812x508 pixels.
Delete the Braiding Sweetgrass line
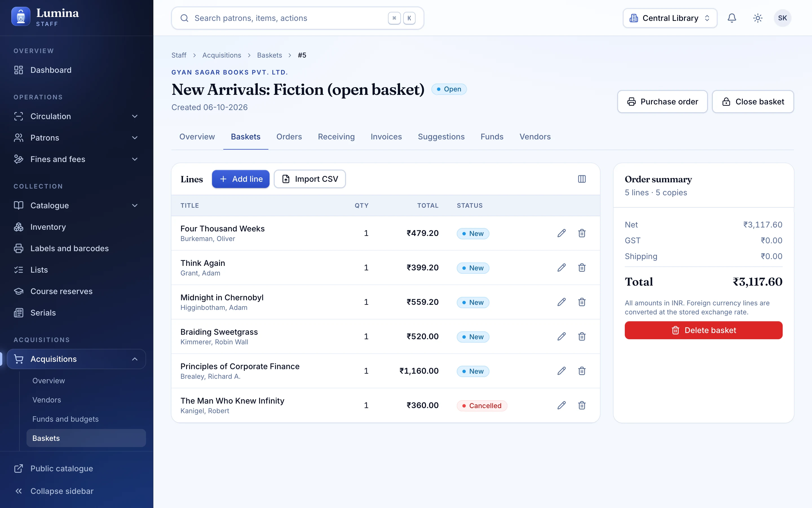[x=582, y=337]
